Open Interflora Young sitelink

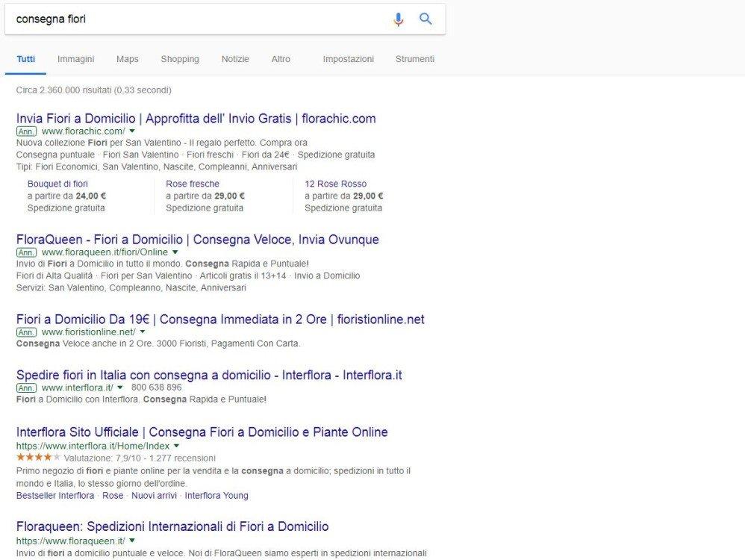click(216, 495)
